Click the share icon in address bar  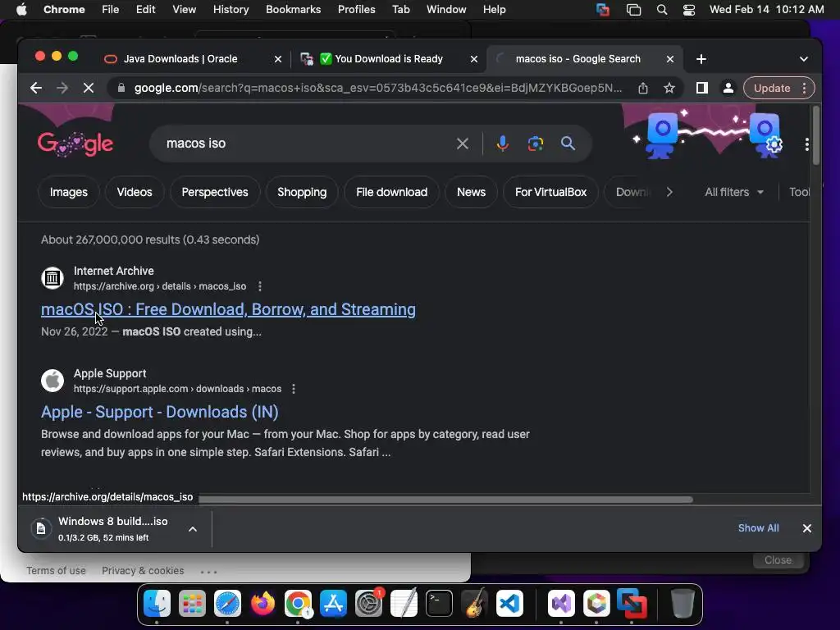point(643,89)
